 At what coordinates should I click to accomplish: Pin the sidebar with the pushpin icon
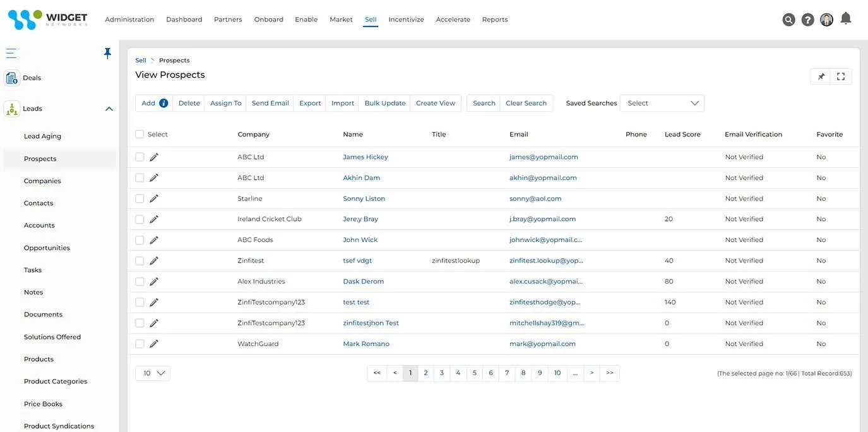click(107, 53)
